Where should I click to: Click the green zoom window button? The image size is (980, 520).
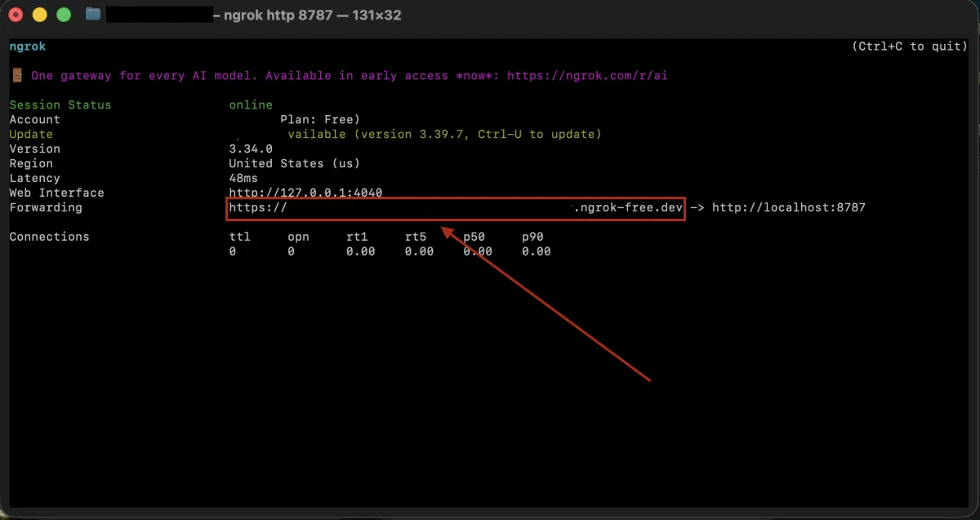coord(63,15)
